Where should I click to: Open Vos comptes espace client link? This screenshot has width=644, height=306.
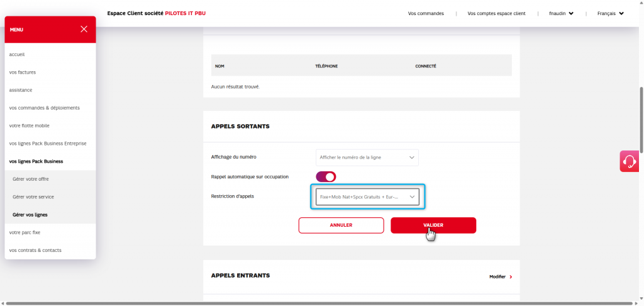point(496,14)
